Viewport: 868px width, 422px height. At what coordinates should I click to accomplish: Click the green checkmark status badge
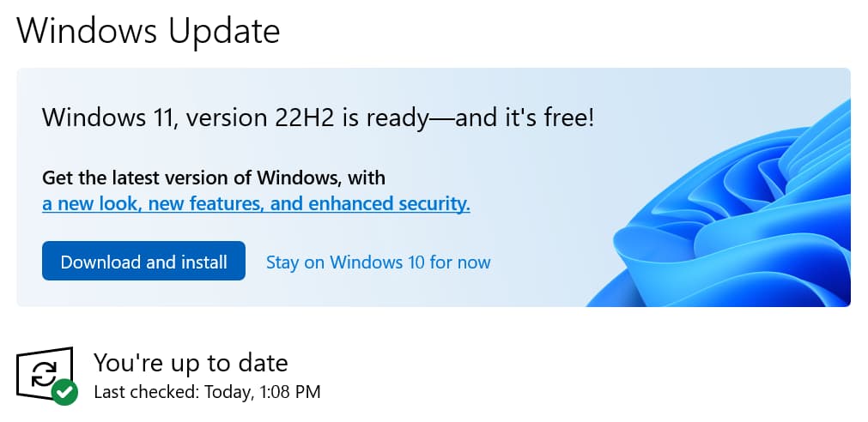tap(64, 393)
